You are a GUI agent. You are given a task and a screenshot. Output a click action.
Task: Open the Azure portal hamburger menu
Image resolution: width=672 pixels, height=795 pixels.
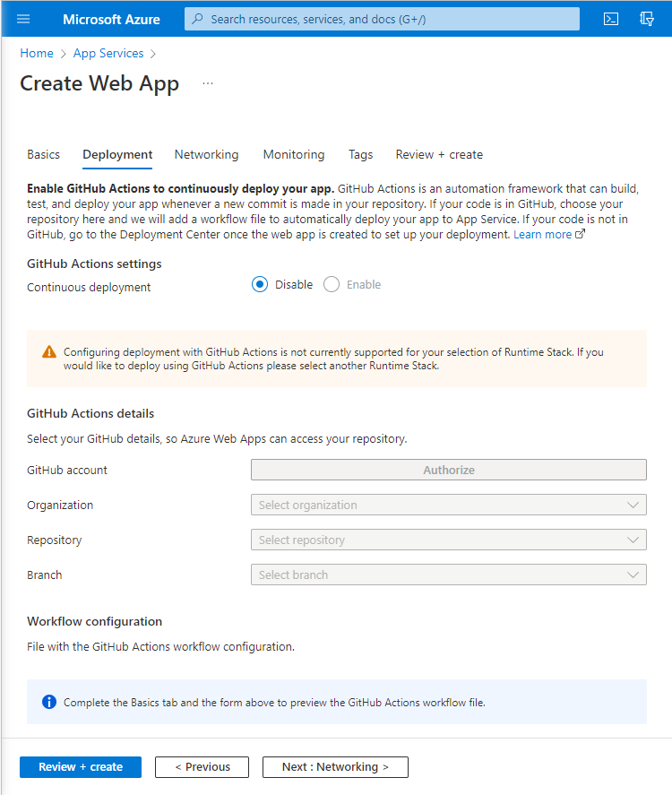coord(23,19)
